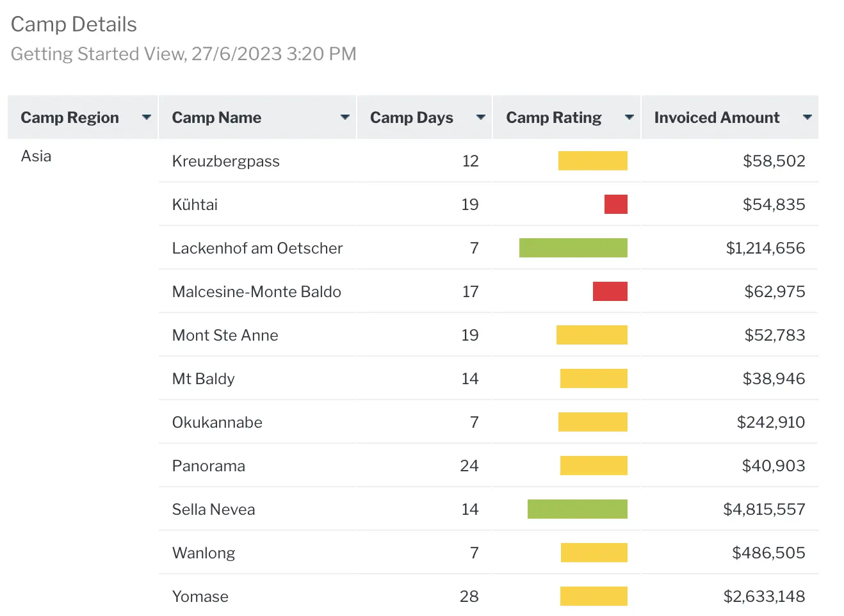This screenshot has height=616, width=844.
Task: Select the Okukannabe camp name cell
Action: click(217, 423)
